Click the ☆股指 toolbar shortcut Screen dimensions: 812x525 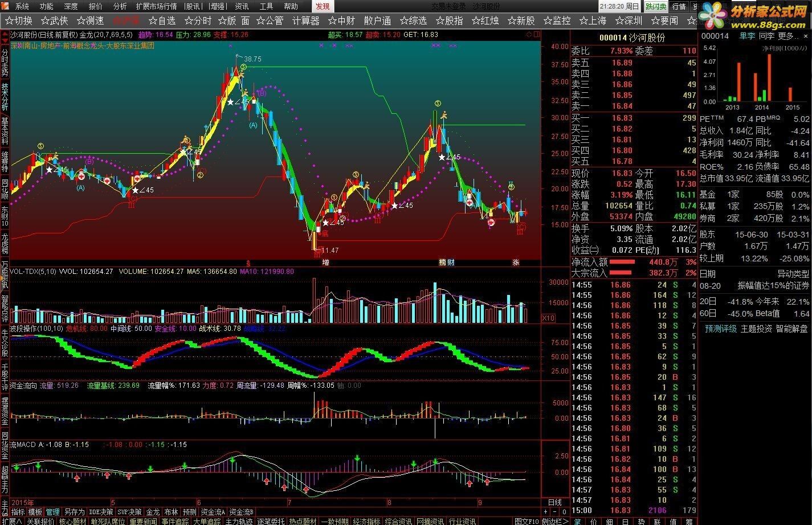449,20
